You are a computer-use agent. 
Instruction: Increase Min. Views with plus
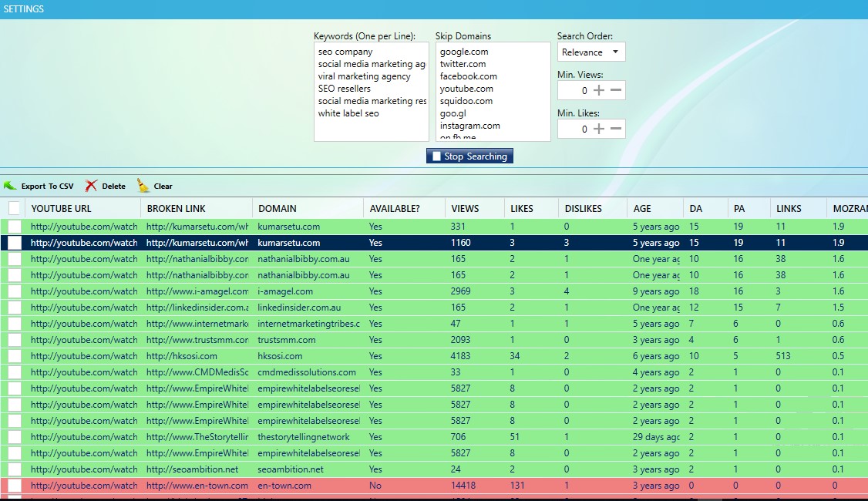click(599, 90)
